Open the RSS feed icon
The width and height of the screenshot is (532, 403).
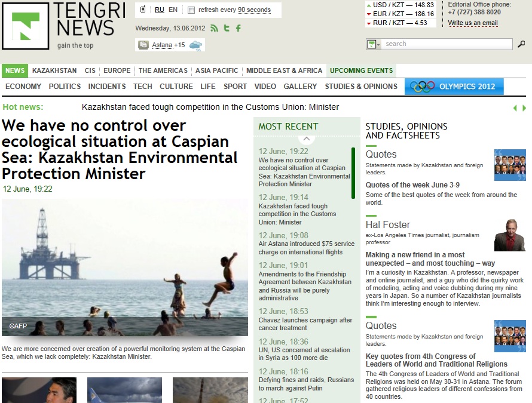click(x=214, y=28)
